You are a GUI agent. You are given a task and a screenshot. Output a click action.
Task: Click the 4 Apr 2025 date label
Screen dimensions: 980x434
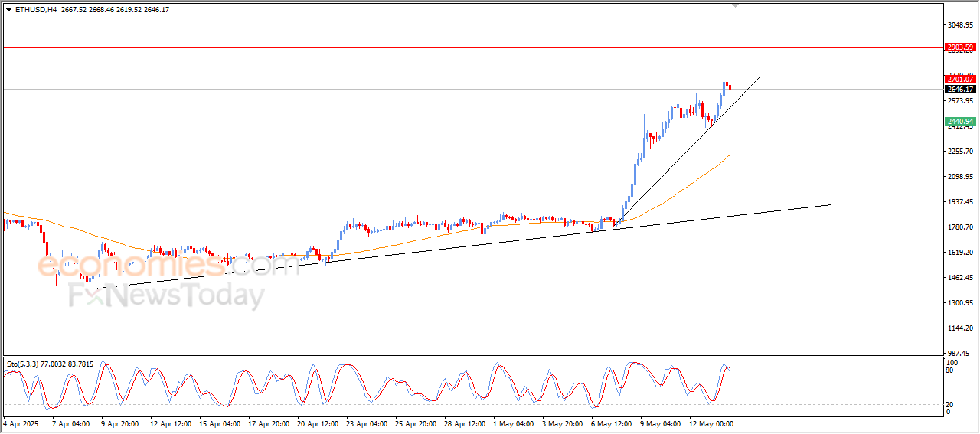(x=20, y=423)
